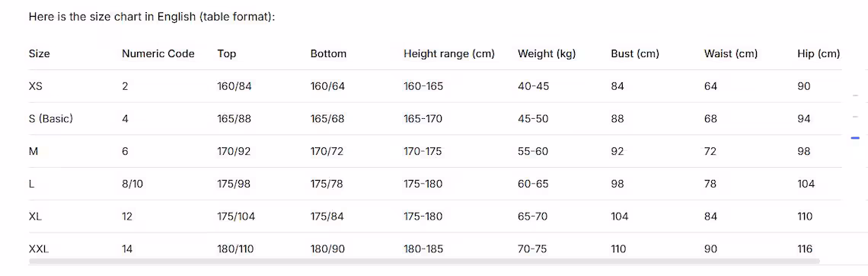Click the Bust (cm) column header

635,54
